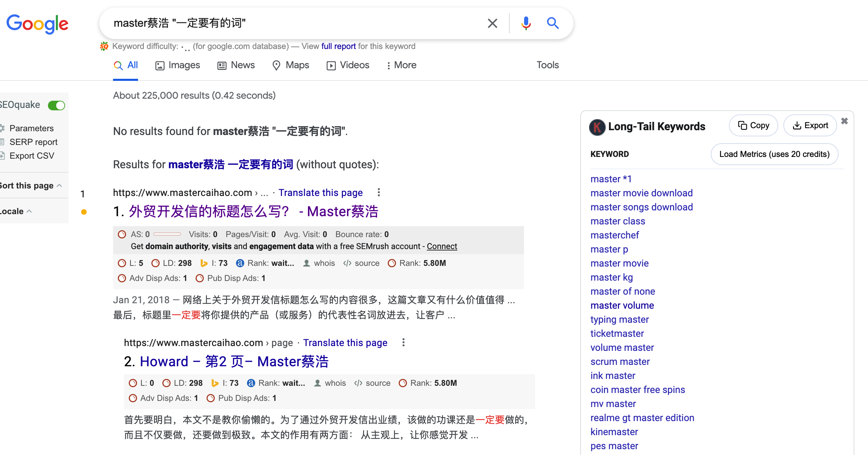Copy the long-tail keywords list
The image size is (868, 455).
(x=753, y=125)
